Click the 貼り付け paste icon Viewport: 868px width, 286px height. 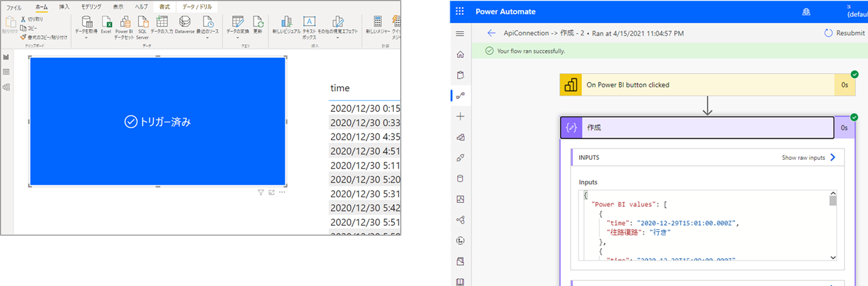[x=10, y=22]
